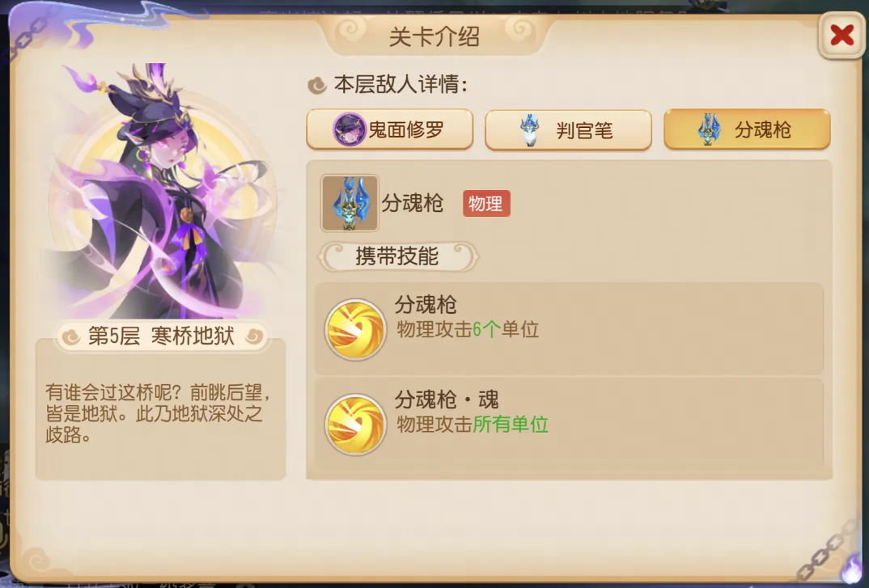Click the 关卡介绍 title banner
This screenshot has width=869, height=588.
pos(434,36)
